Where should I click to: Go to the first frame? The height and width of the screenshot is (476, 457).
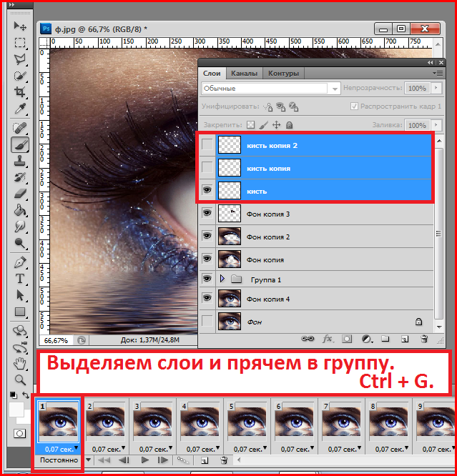click(104, 460)
